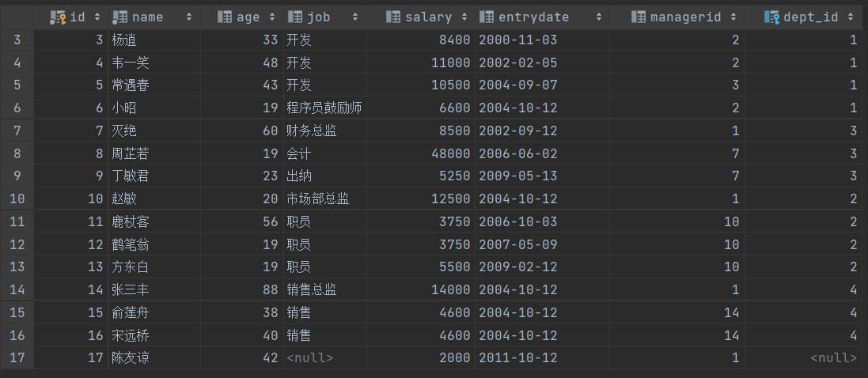The image size is (868, 378).
Task: Select row number 3 in the gutter
Action: coord(17,40)
